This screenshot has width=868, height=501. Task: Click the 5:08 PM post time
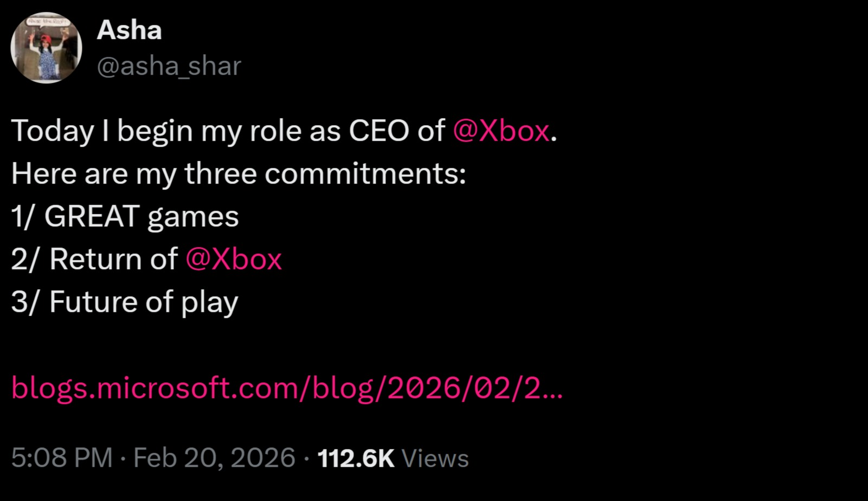(x=62, y=458)
